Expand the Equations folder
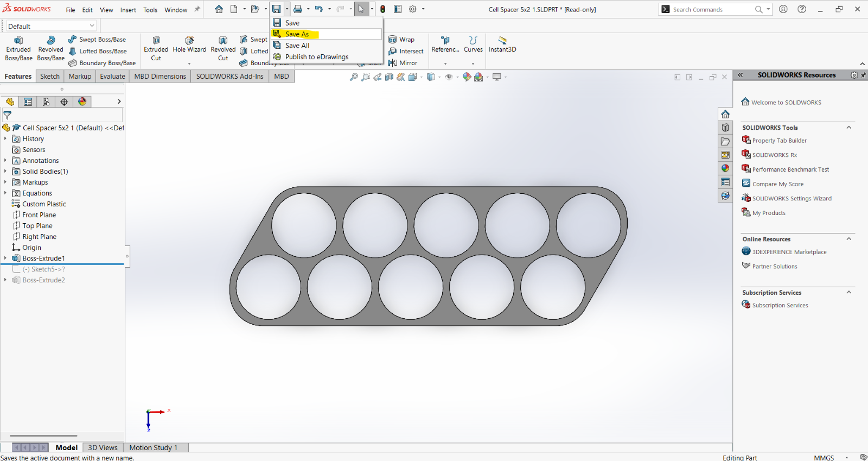The width and height of the screenshot is (868, 461). [5, 193]
